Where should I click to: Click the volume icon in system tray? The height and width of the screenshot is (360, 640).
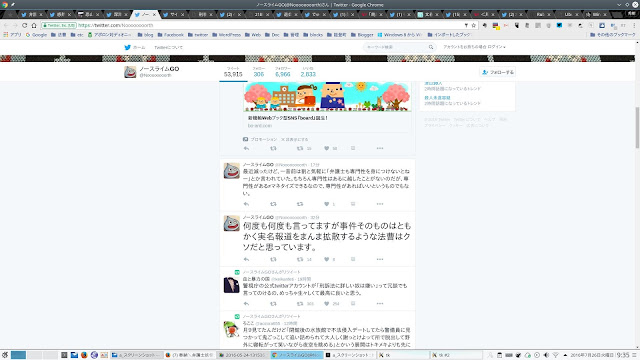[547, 355]
